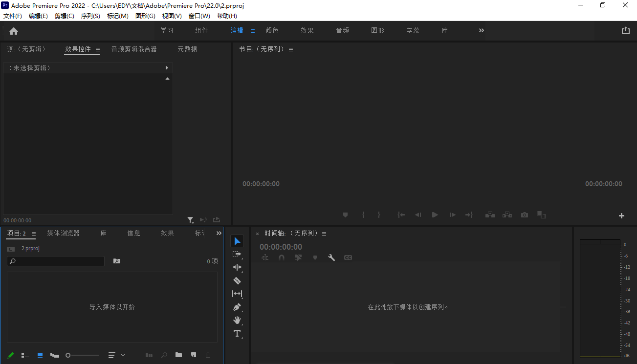Select the Type tool

(x=237, y=334)
